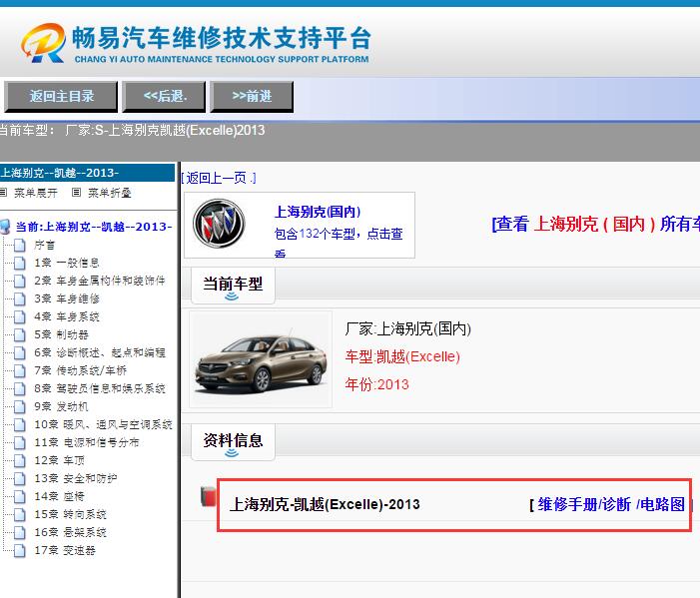700x598 pixels.
Task: Open chapter 10章 暖风、通风与空调系统
Action: pyautogui.click(x=103, y=424)
